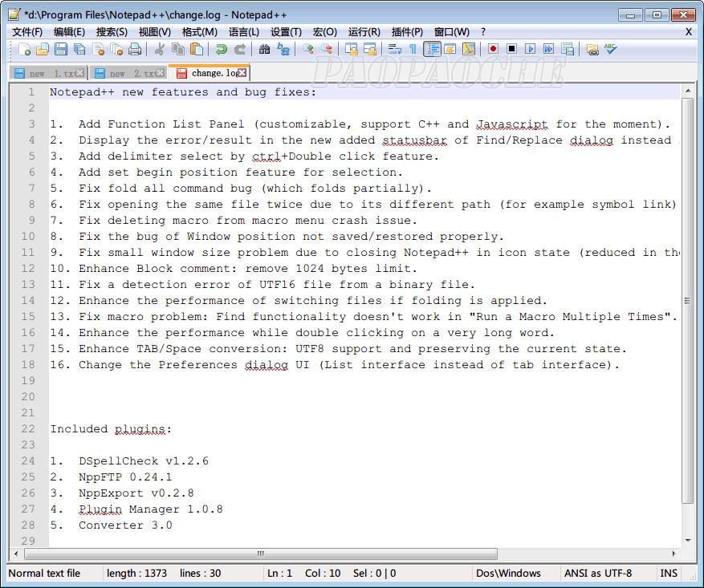Switch to the new 2.txt tab
The width and height of the screenshot is (704, 588).
(x=129, y=73)
